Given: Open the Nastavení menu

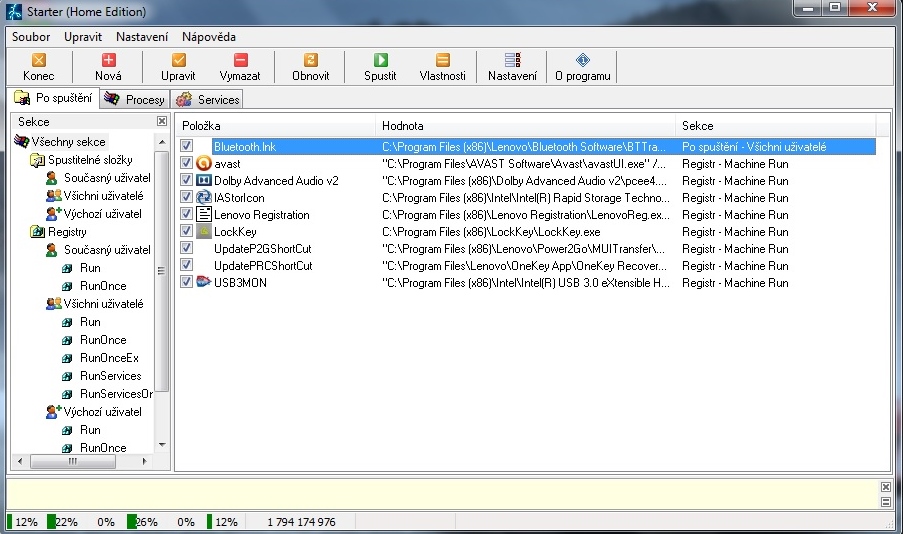Looking at the screenshot, I should 142,37.
